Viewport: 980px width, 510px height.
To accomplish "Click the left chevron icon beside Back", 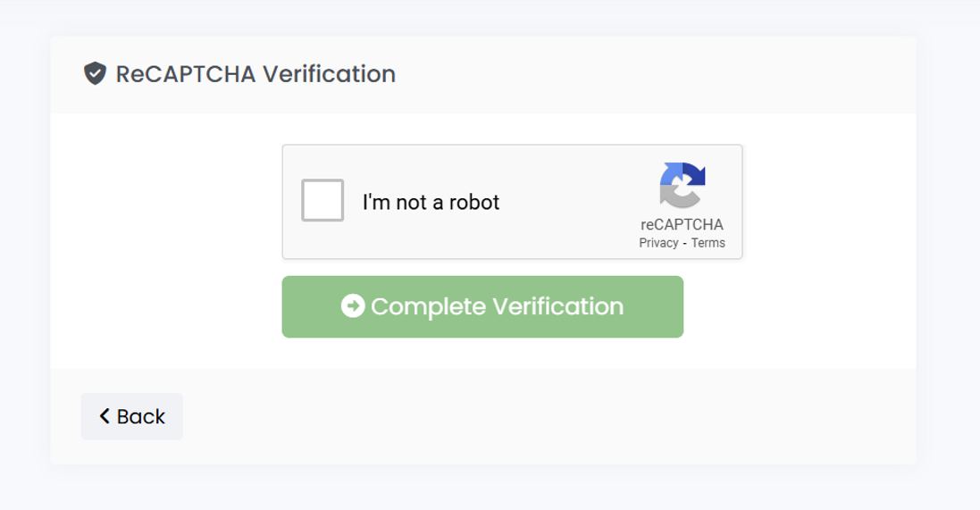I will click(x=105, y=416).
